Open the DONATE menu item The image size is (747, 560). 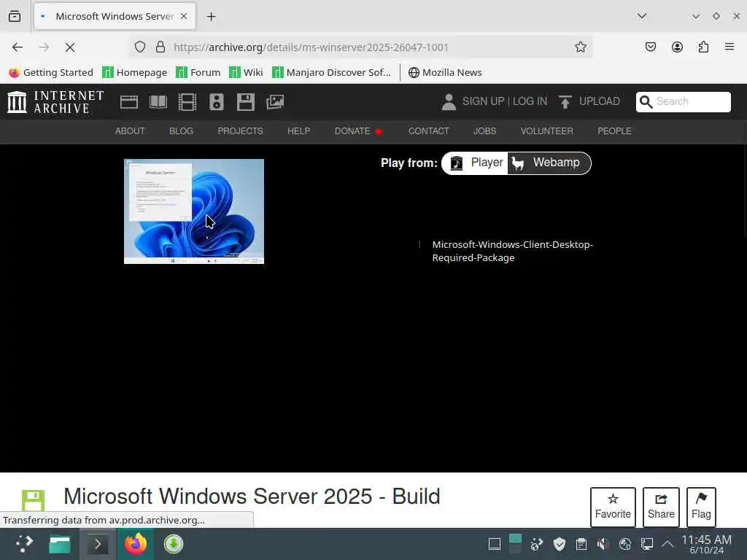[x=352, y=131]
